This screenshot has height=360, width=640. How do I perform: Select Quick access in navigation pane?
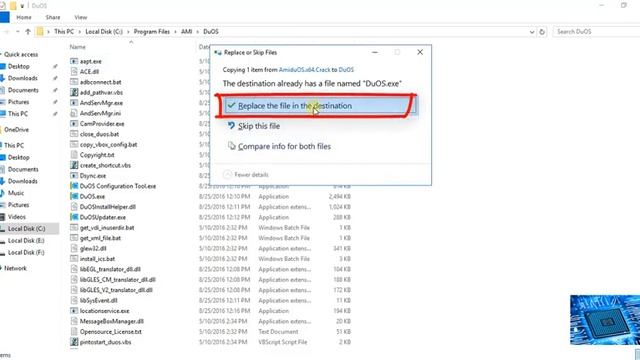[21, 54]
